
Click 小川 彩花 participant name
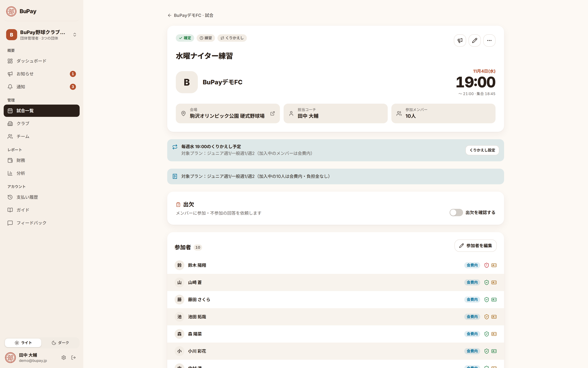(x=197, y=351)
